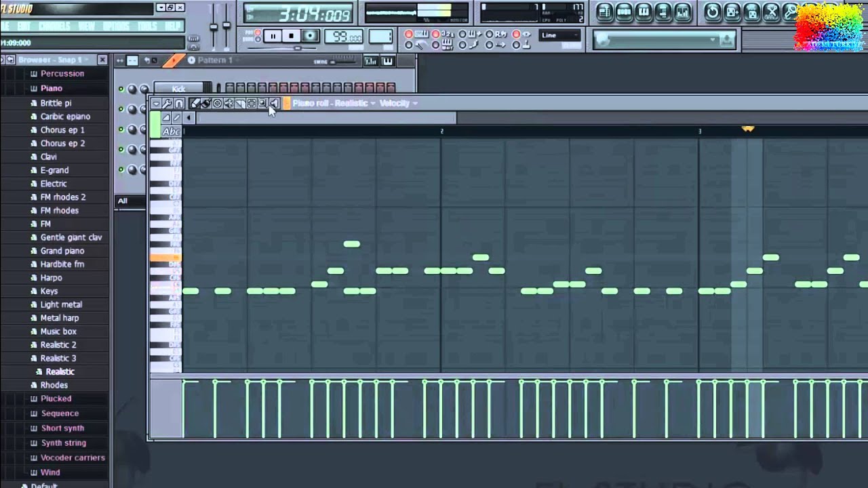Screen dimensions: 868x488
Task: Click the Abc note labels icon
Action: point(172,131)
